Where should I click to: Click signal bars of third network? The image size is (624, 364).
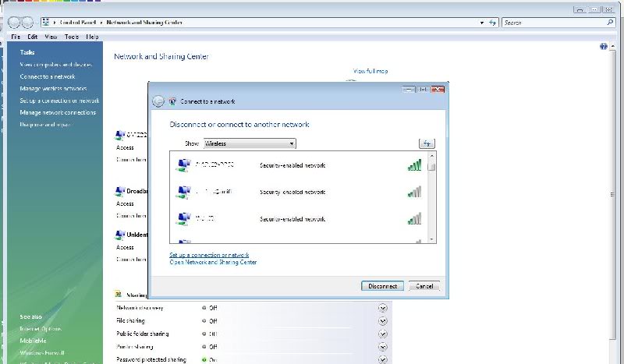coord(415,218)
